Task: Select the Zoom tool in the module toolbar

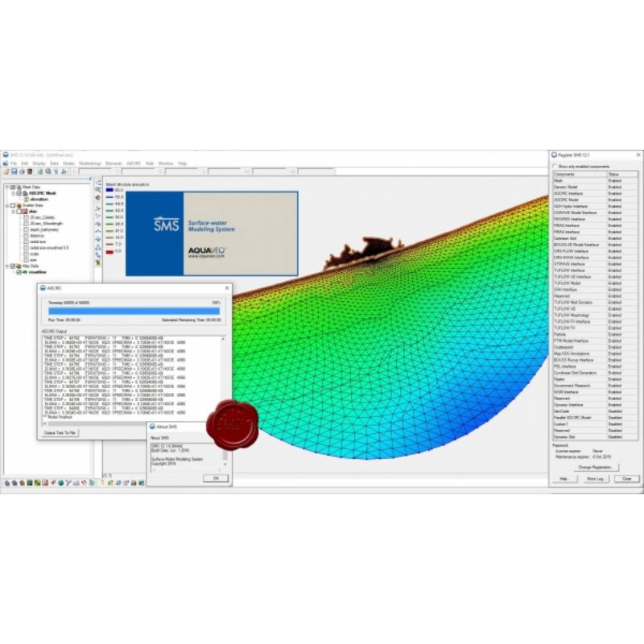Action: click(98, 188)
